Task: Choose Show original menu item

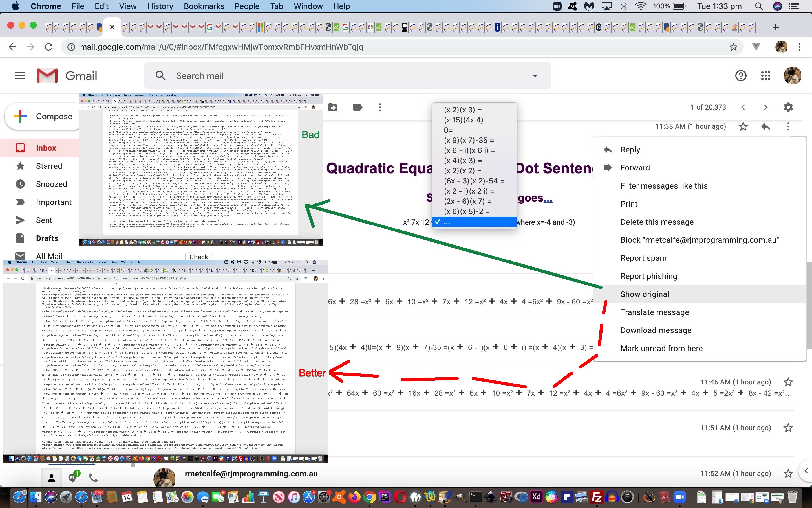Action: pos(700,294)
